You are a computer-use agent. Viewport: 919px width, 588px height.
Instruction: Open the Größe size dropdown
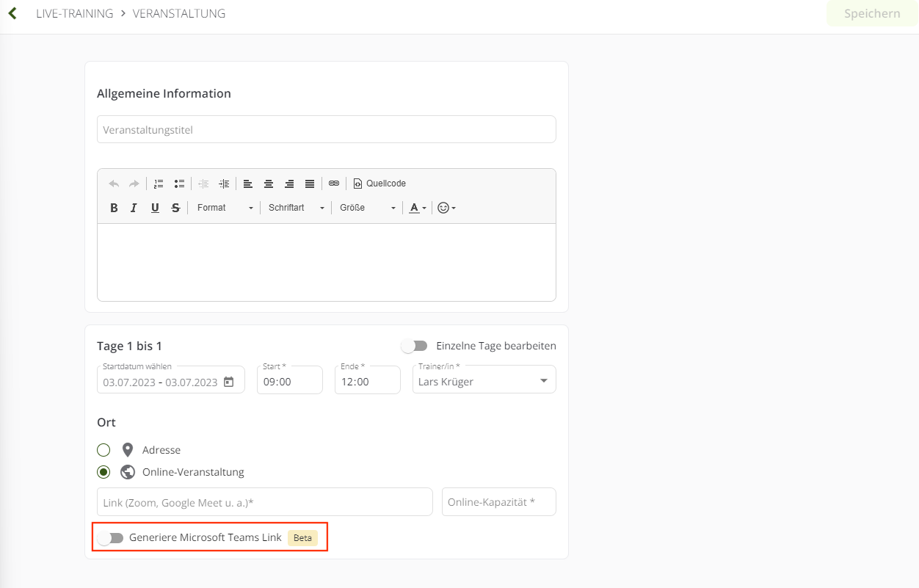coord(367,208)
